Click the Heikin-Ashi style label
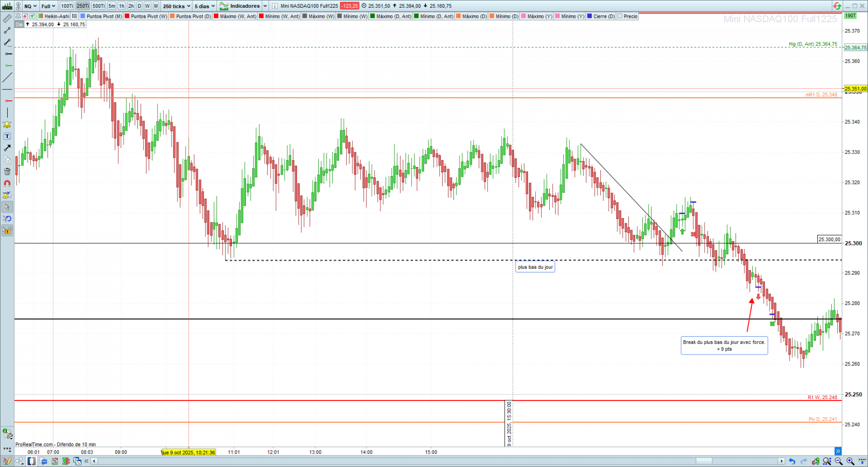868x467 pixels. coord(57,16)
